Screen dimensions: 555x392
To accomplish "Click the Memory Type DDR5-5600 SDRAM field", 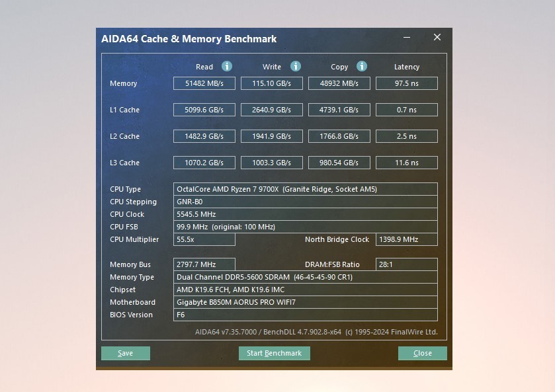I will coord(306,277).
